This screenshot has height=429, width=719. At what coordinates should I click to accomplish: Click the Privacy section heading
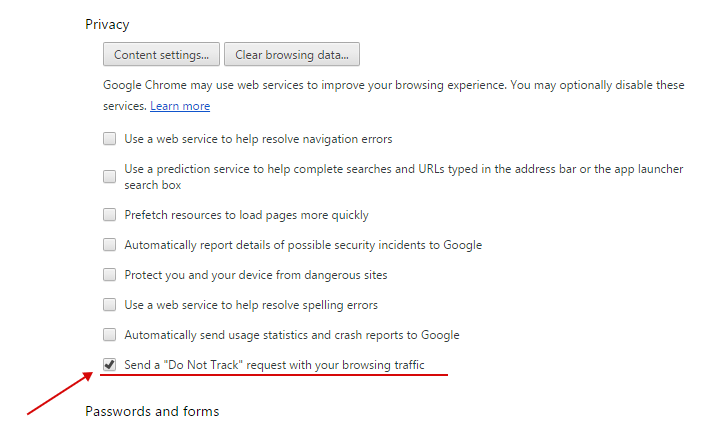point(107,23)
